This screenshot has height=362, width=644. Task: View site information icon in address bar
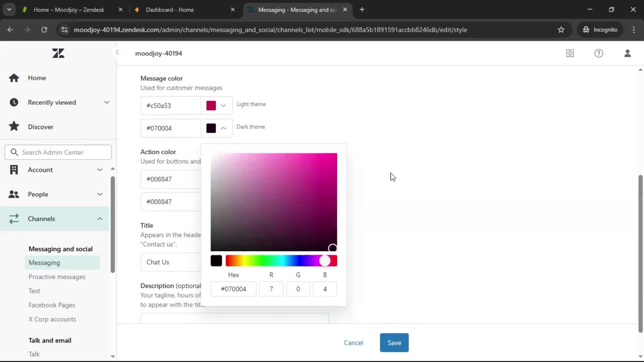click(64, 29)
